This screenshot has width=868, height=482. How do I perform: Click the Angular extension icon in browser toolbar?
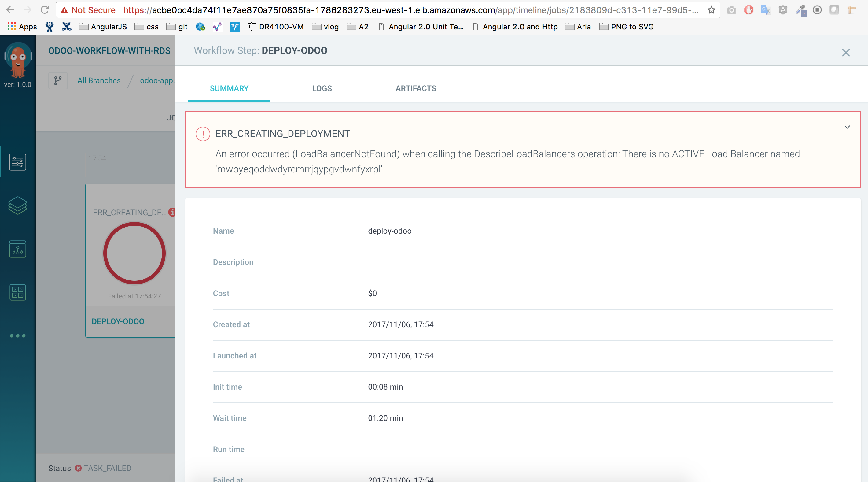pyautogui.click(x=783, y=10)
